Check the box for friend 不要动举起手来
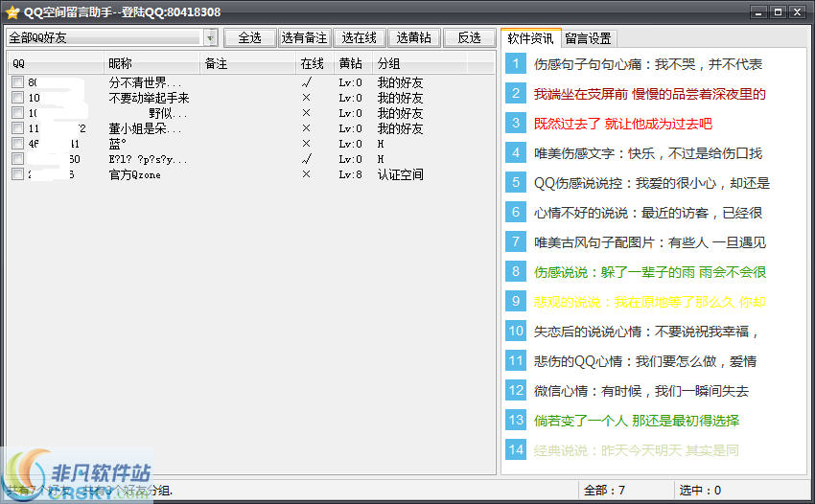The width and height of the screenshot is (815, 504). [17, 97]
